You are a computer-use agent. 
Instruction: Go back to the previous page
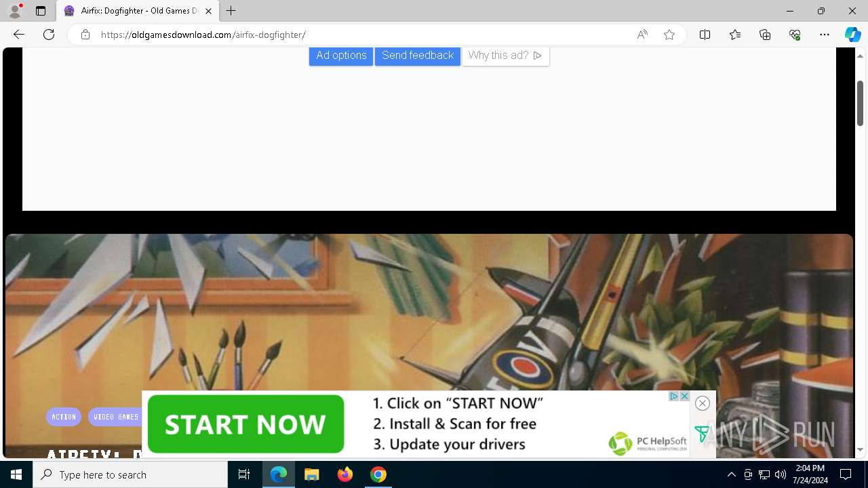tap(19, 35)
